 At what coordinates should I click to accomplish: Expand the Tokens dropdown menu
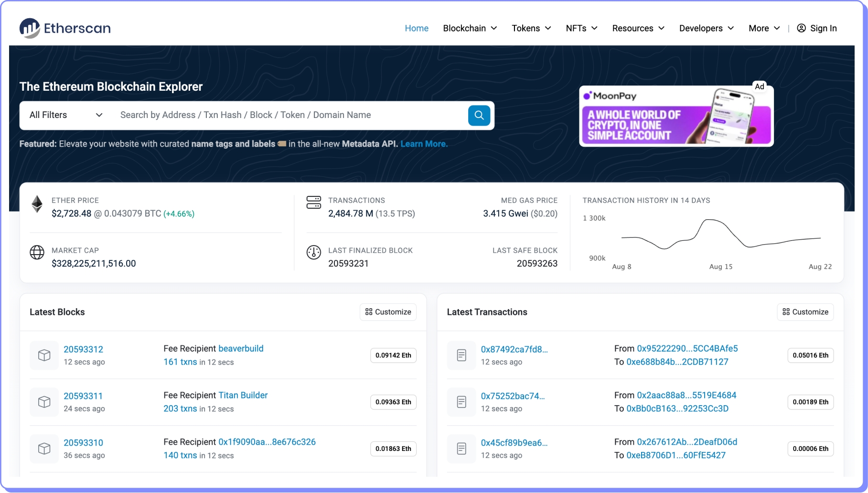(531, 28)
